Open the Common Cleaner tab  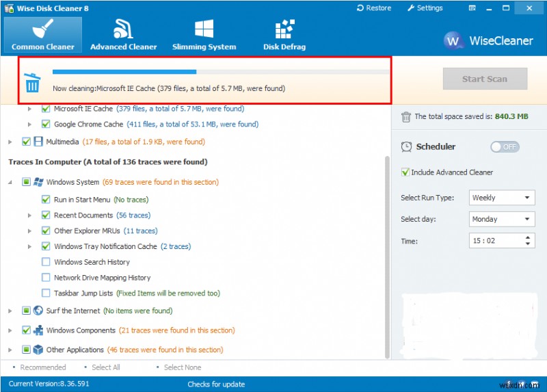(43, 35)
